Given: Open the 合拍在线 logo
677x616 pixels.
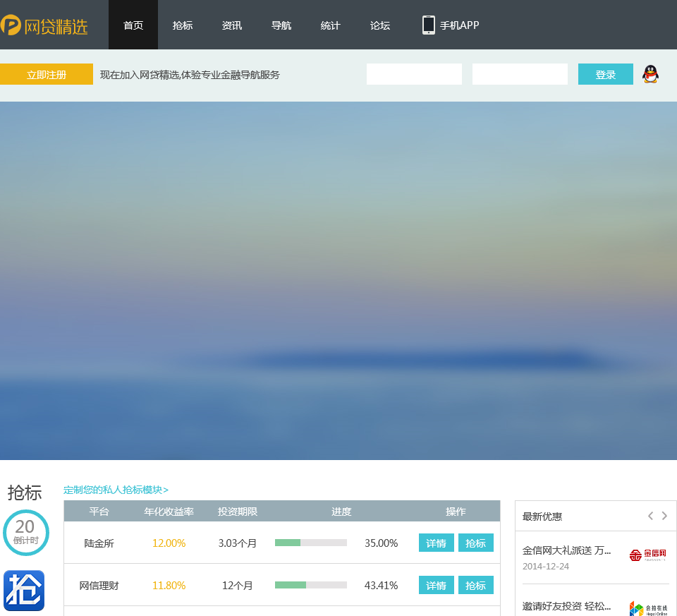Looking at the screenshot, I should tap(648, 608).
